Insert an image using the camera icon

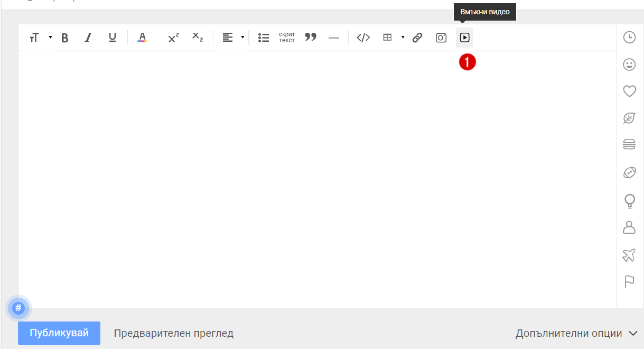(x=441, y=38)
